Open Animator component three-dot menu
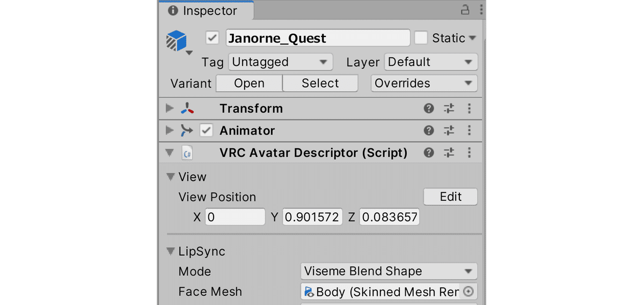Image resolution: width=644 pixels, height=305 pixels. pos(469,130)
